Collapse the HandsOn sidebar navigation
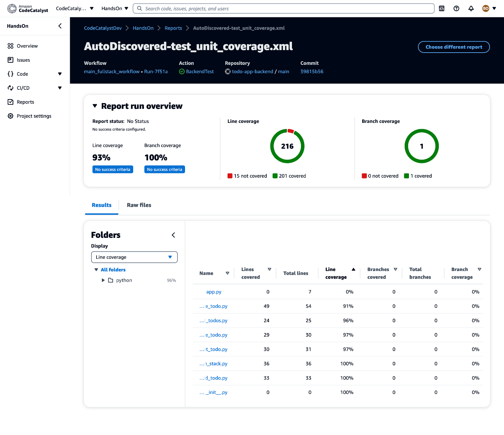 pyautogui.click(x=60, y=26)
